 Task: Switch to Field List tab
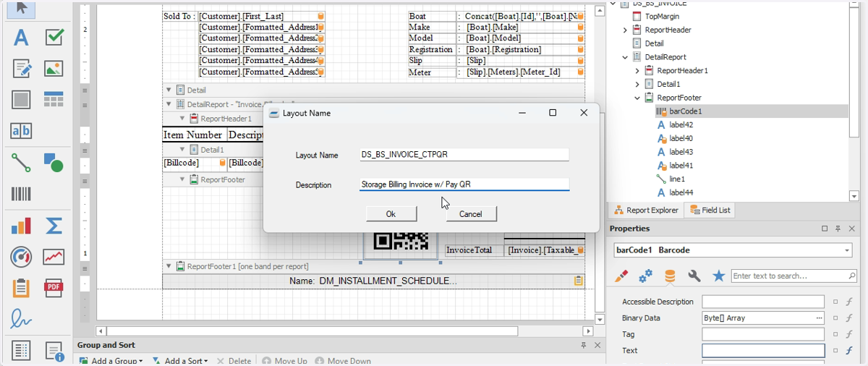pos(710,210)
